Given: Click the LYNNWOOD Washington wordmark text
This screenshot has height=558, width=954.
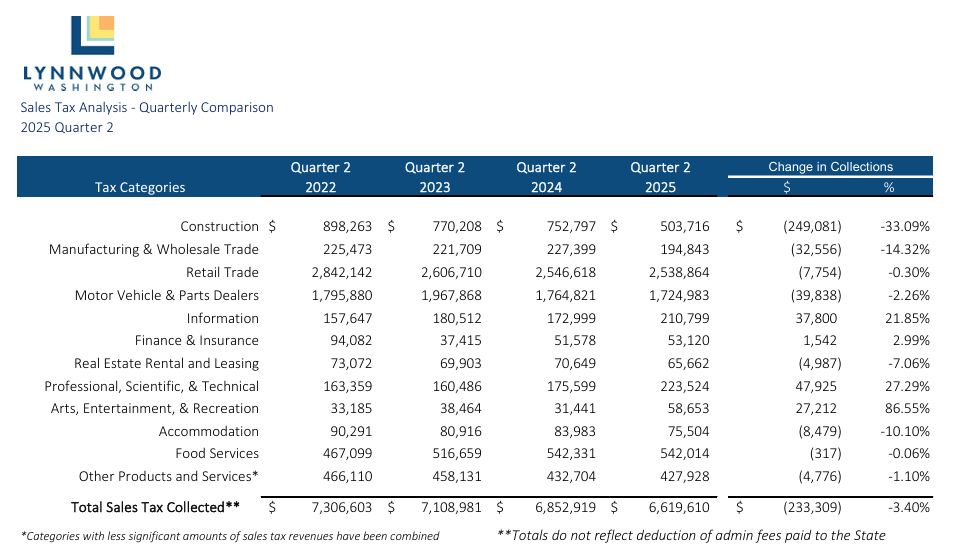Looking at the screenshot, I should click(x=92, y=76).
